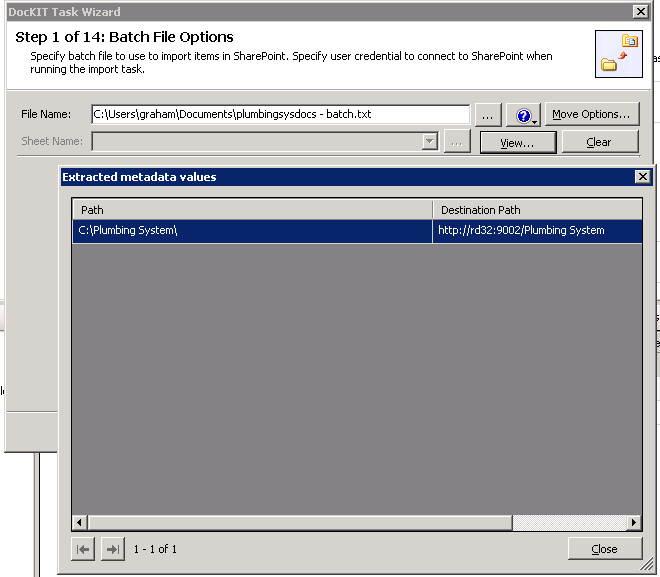
Task: Close the DocKIT Task Wizard window
Action: click(x=639, y=11)
